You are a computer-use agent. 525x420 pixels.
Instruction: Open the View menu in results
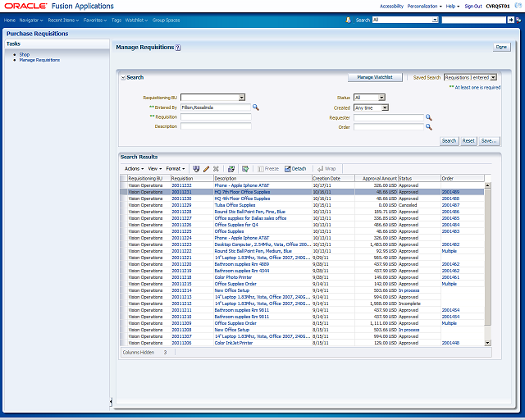point(155,169)
